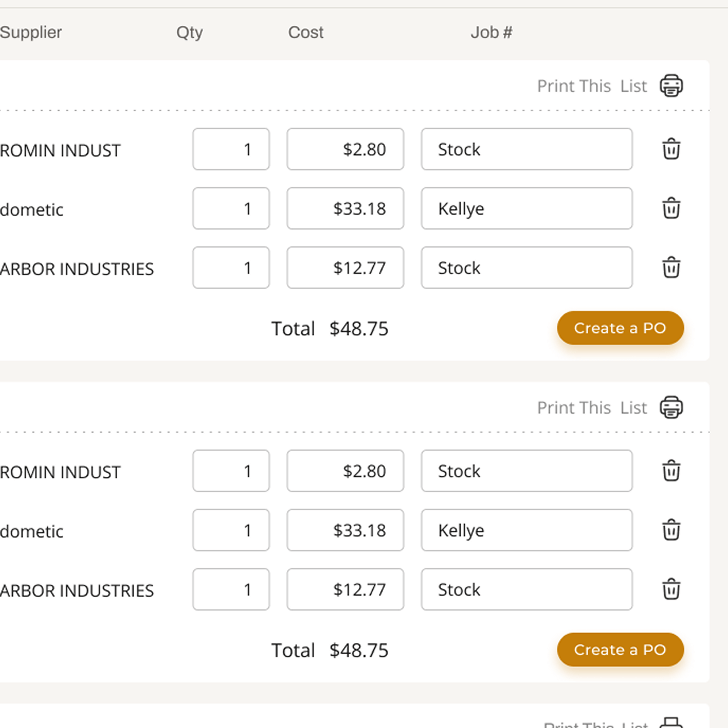728x728 pixels.
Task: Edit $2.80 cost field in first list
Action: (345, 149)
